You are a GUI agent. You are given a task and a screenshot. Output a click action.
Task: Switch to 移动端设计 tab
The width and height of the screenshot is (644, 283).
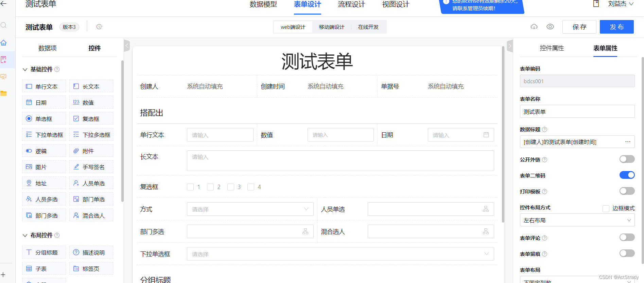pyautogui.click(x=332, y=27)
